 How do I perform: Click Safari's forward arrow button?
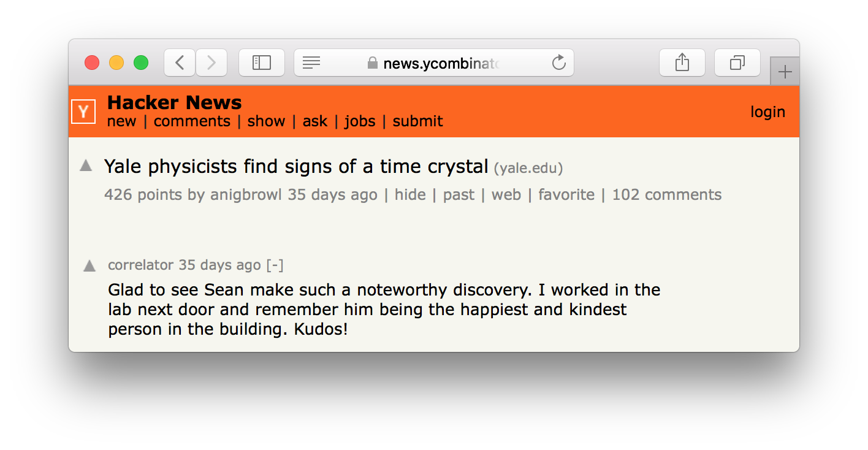211,63
